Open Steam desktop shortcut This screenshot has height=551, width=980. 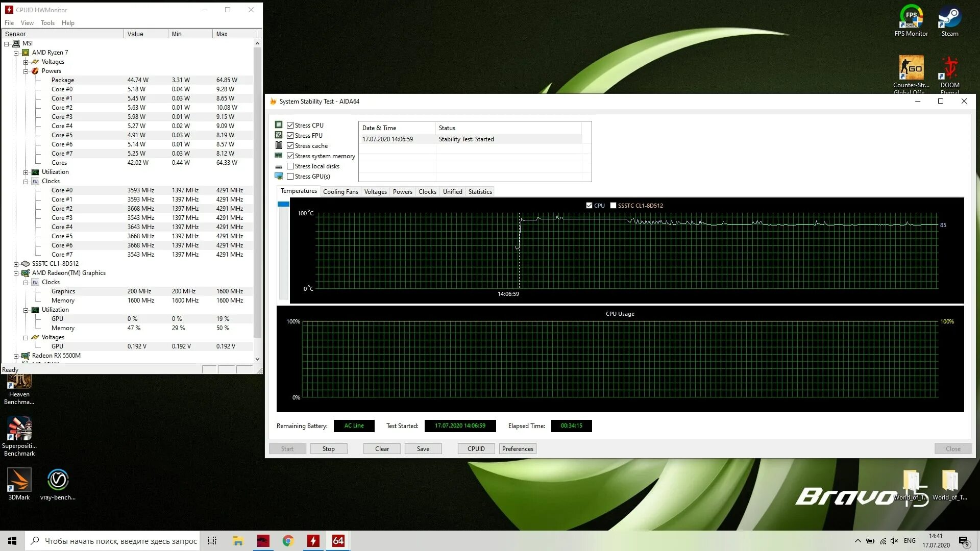tap(949, 20)
